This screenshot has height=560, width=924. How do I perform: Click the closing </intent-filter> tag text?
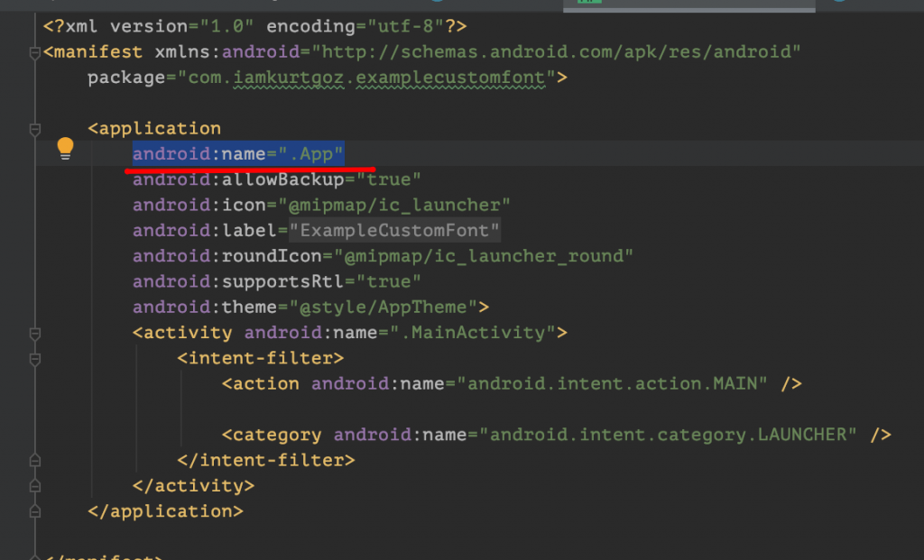click(x=266, y=461)
